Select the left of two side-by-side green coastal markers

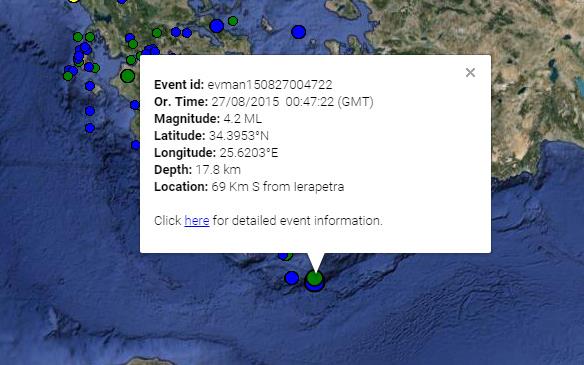click(x=78, y=37)
